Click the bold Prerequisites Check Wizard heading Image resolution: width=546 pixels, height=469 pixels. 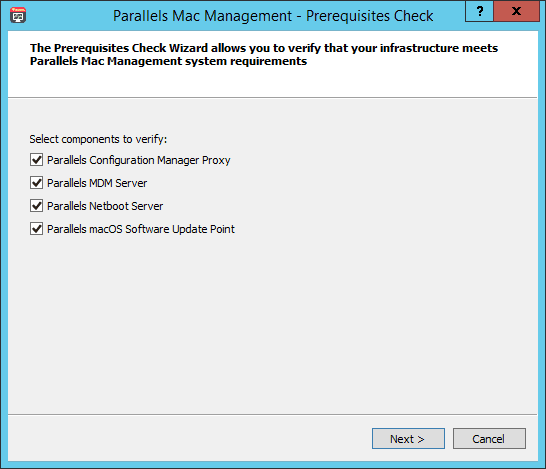coord(264,54)
